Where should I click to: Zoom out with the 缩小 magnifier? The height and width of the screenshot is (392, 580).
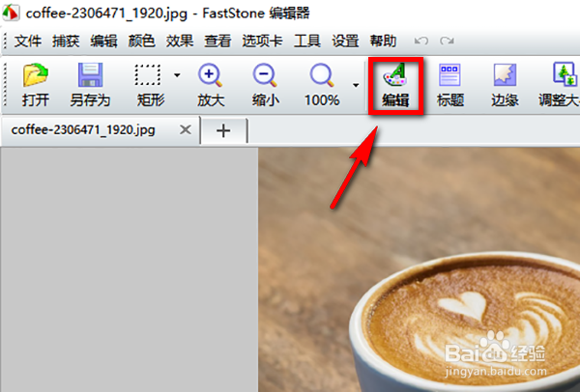click(x=265, y=85)
